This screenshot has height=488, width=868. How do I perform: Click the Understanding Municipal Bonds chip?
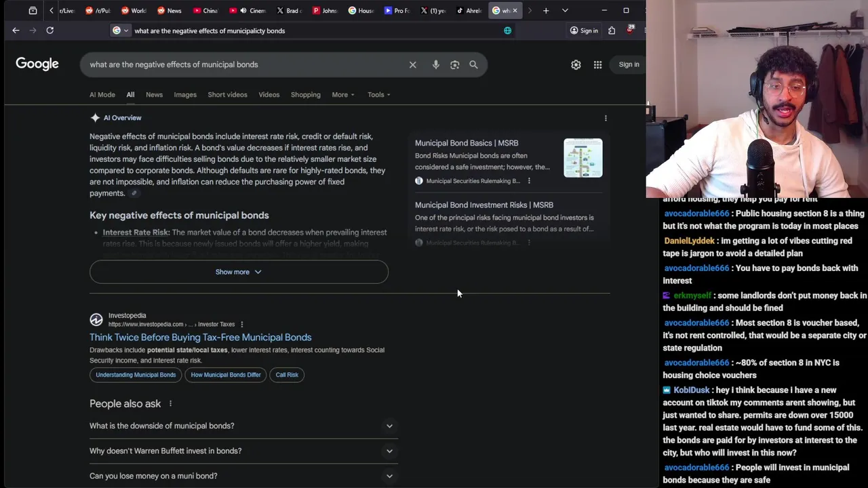[x=136, y=375]
